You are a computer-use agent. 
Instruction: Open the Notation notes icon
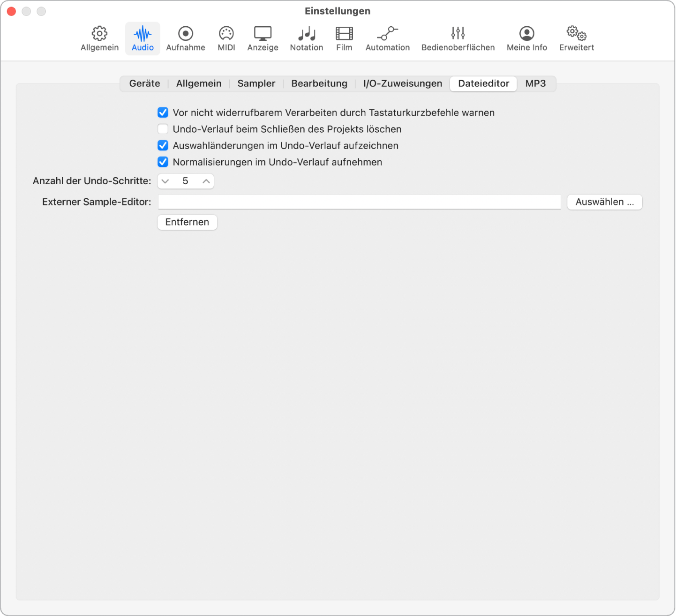(x=307, y=34)
